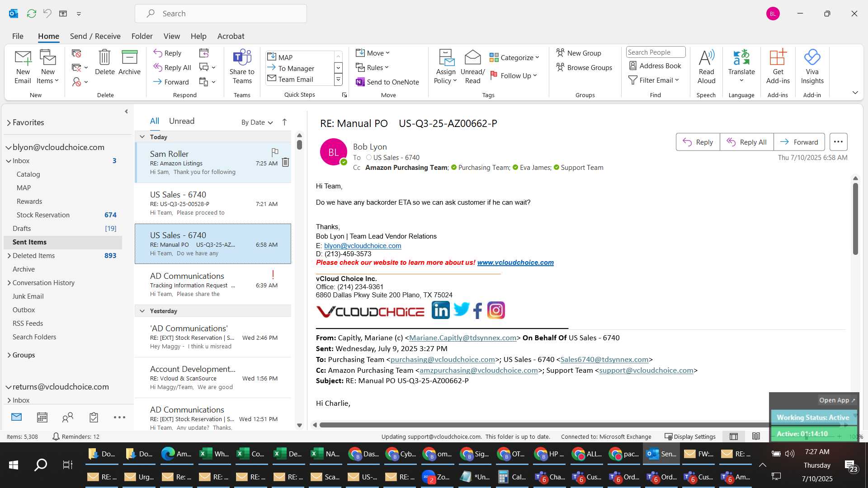Click the Read Aloud icon

(x=706, y=58)
